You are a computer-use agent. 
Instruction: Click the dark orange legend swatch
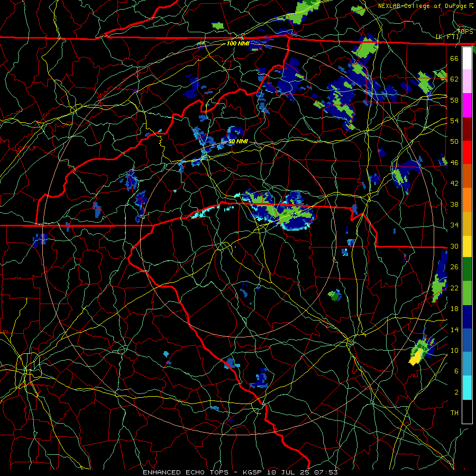coord(467,176)
